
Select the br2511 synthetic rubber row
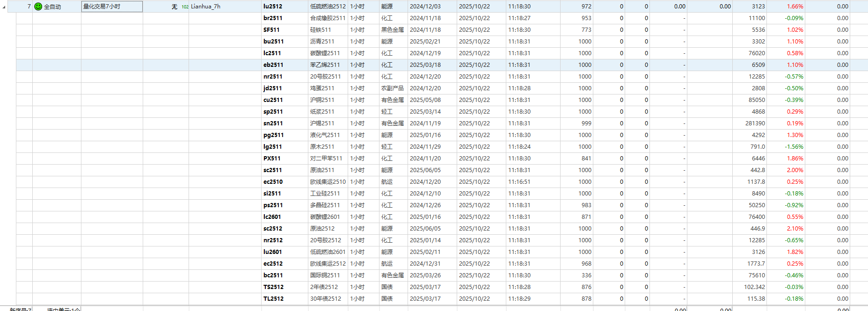273,18
